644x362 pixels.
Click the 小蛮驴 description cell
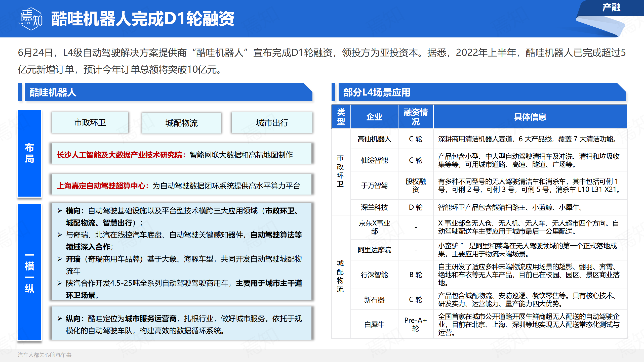530,250
